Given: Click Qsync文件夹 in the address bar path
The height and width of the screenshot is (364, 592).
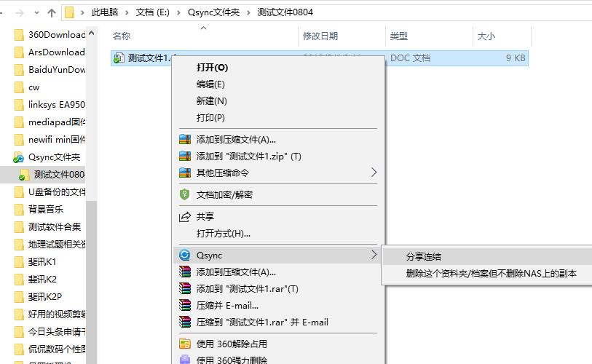Looking at the screenshot, I should [213, 12].
